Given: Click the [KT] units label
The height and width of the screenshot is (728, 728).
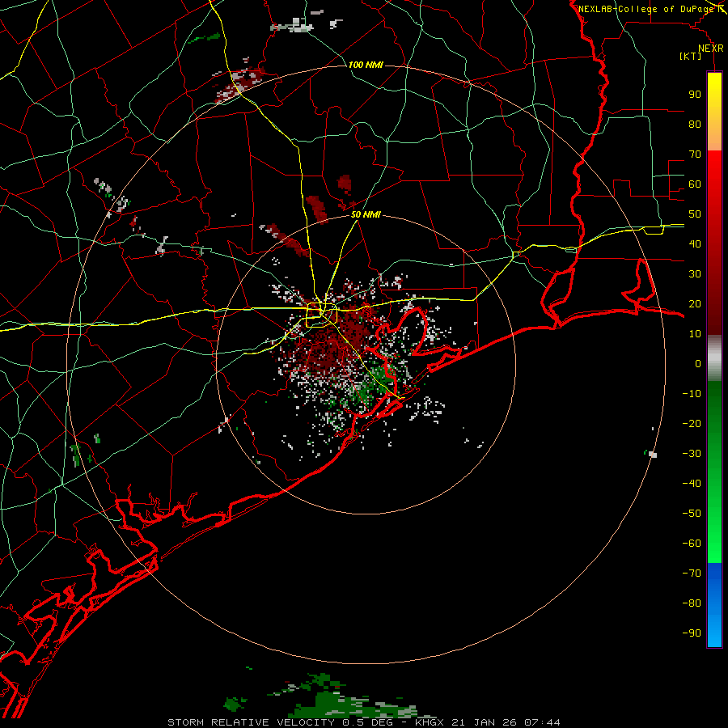Looking at the screenshot, I should [690, 56].
